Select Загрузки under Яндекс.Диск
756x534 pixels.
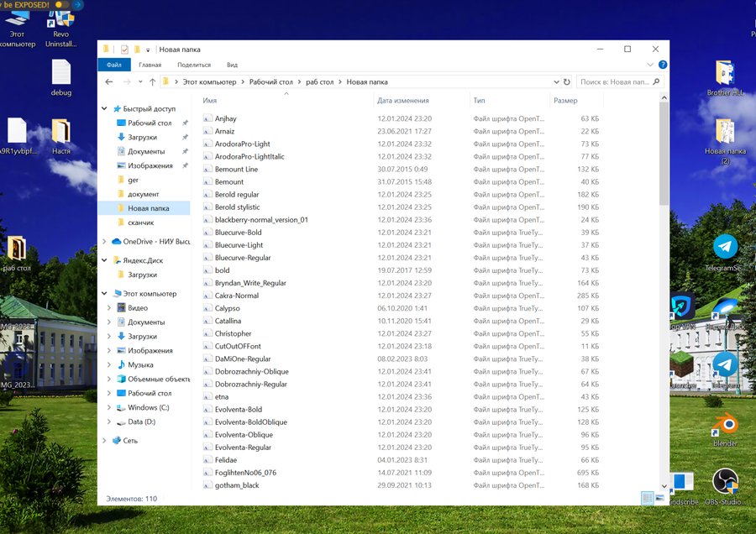point(142,275)
